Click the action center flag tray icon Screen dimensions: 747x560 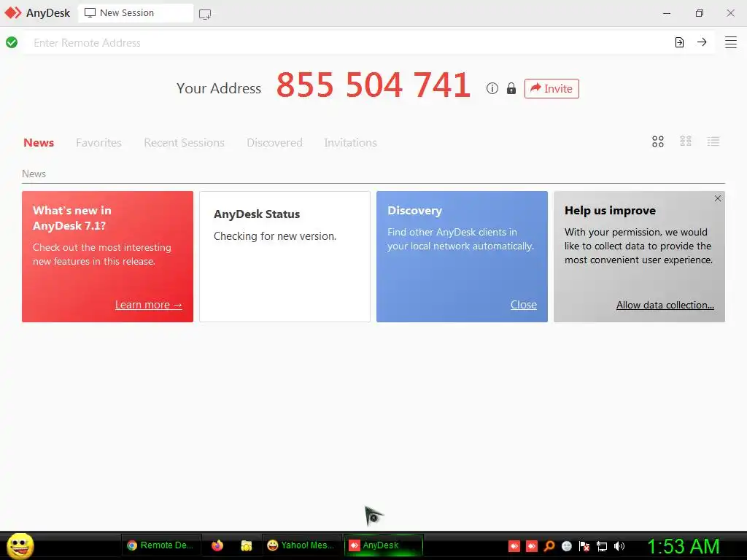(x=584, y=546)
